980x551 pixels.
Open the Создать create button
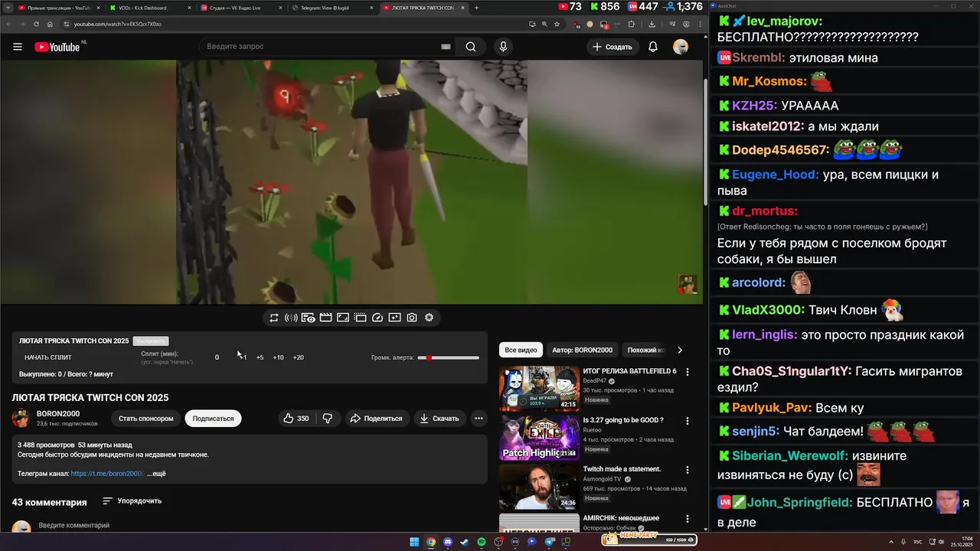612,47
